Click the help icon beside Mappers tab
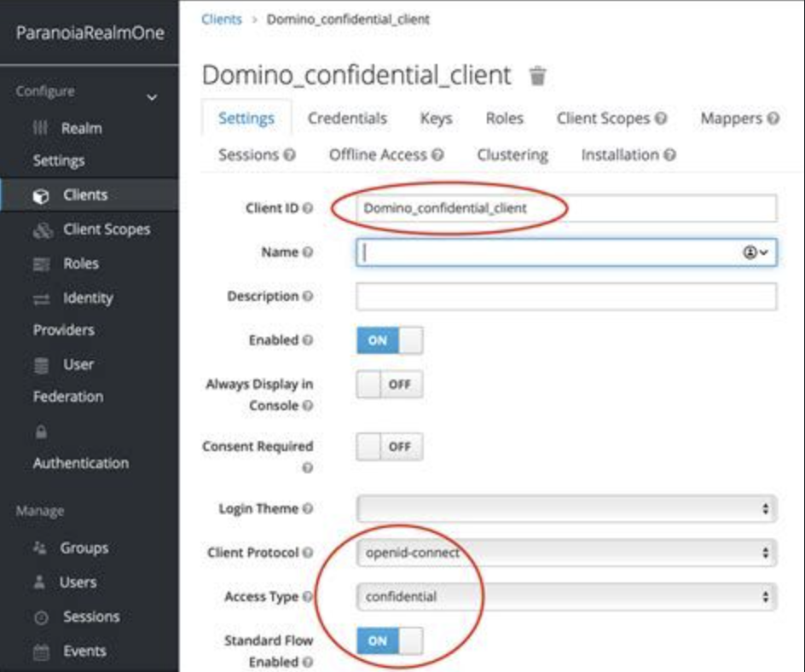The height and width of the screenshot is (672, 805). click(x=773, y=119)
